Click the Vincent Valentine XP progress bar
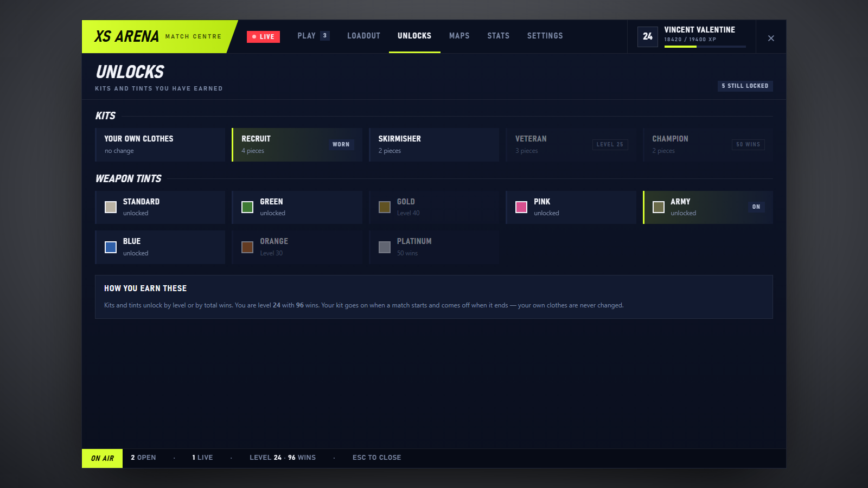The image size is (868, 488). [x=705, y=47]
